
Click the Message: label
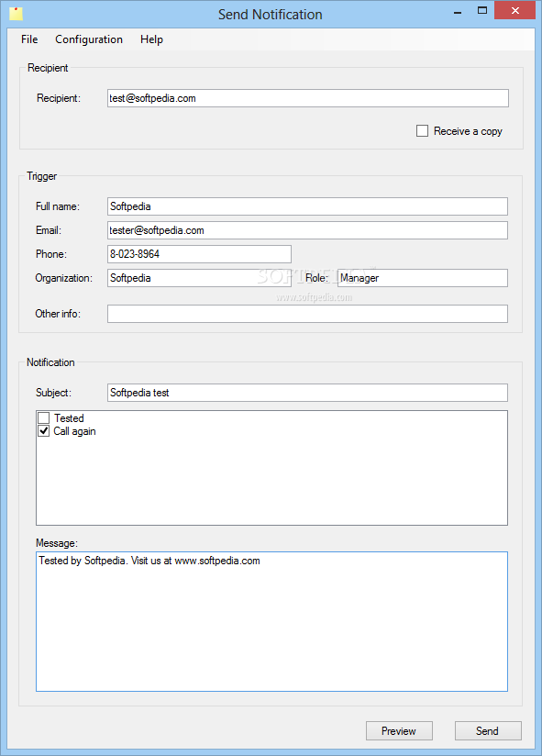point(57,543)
